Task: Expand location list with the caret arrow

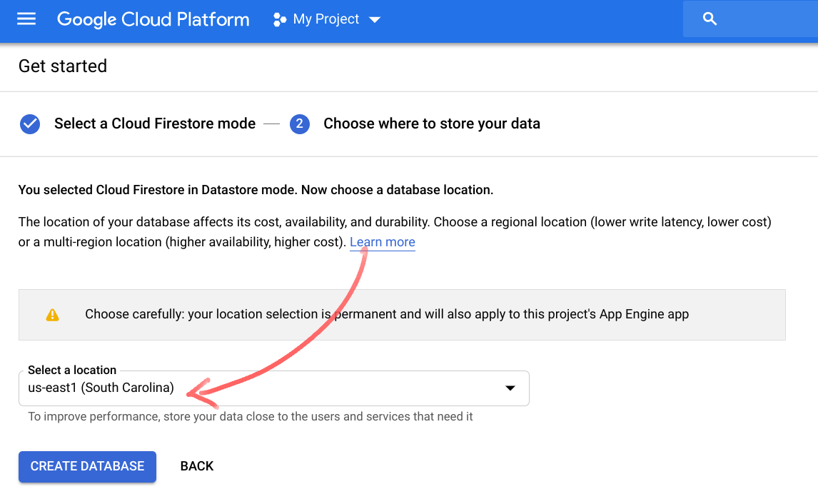Action: pos(510,388)
